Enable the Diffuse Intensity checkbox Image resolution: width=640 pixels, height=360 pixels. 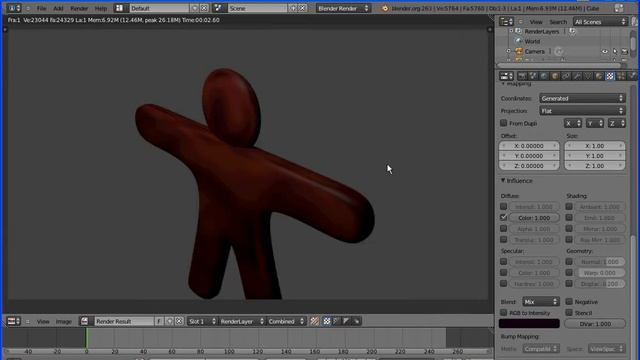[504, 207]
